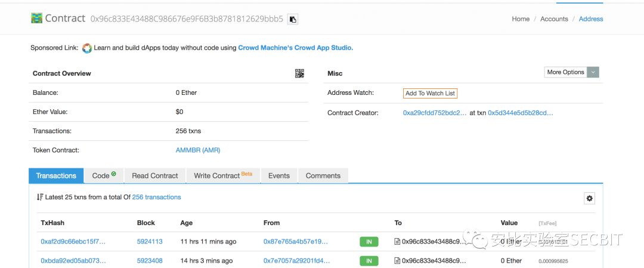
Task: Click the sort icon beside Latest 25 txns
Action: click(40, 198)
